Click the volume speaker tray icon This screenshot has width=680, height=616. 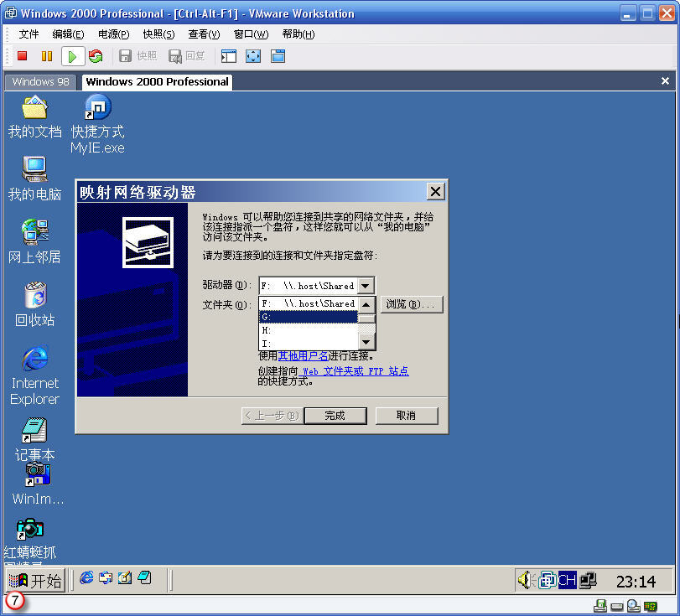click(x=525, y=580)
